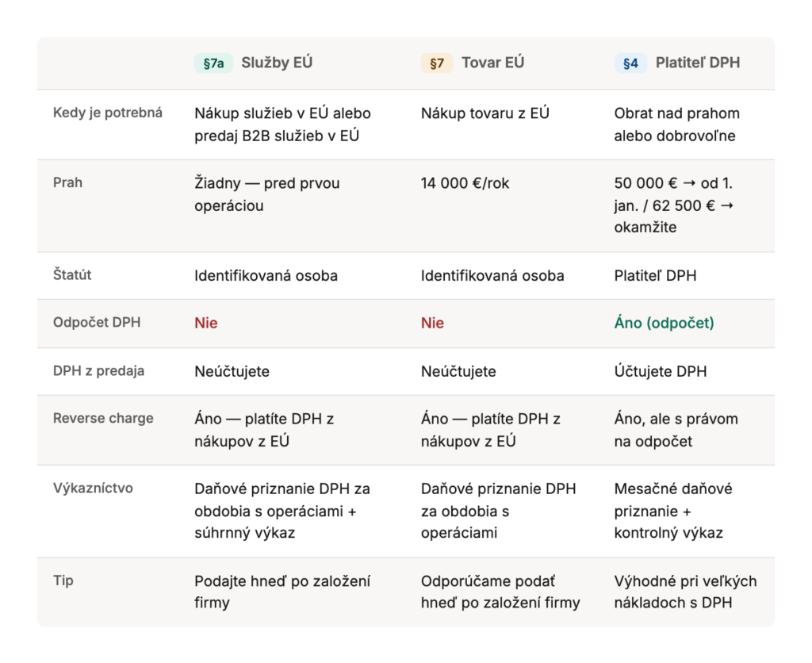Select the Tovar EÚ column header

point(493,63)
